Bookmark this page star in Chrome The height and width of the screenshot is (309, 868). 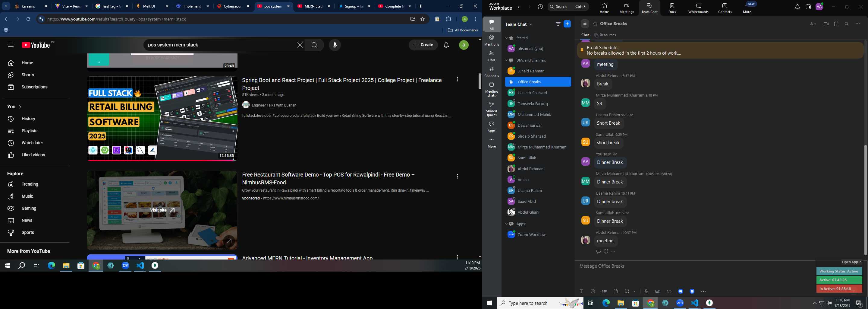coord(423,19)
